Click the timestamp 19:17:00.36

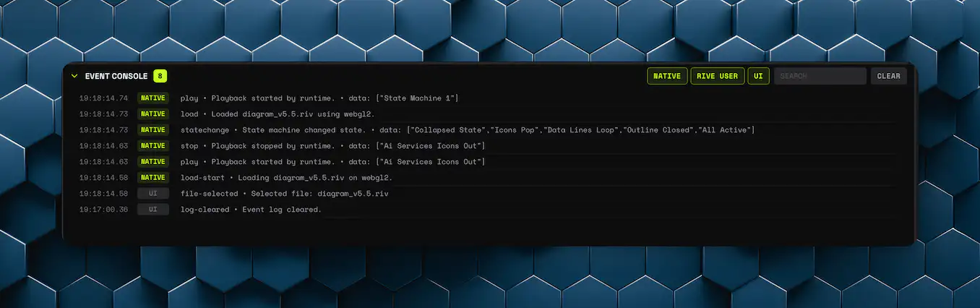[103, 210]
